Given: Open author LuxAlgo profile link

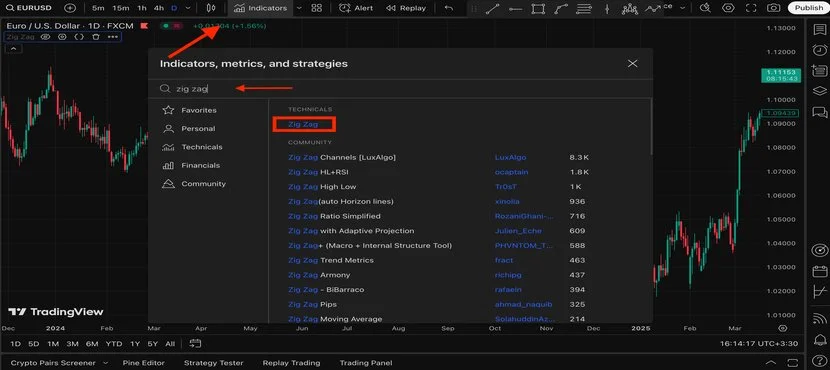Looking at the screenshot, I should [510, 157].
